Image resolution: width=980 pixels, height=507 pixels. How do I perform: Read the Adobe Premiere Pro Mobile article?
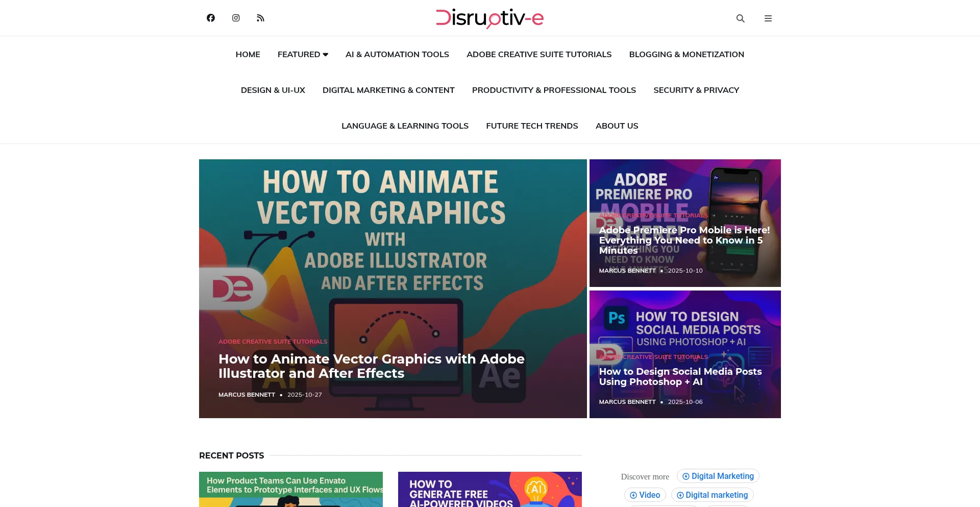[684, 240]
